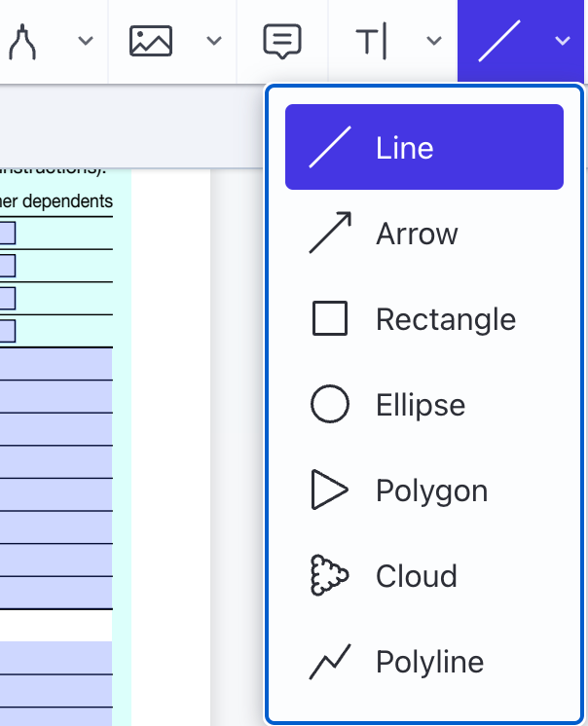The height and width of the screenshot is (726, 588).
Task: Activate the text tool icon
Action: click(371, 41)
